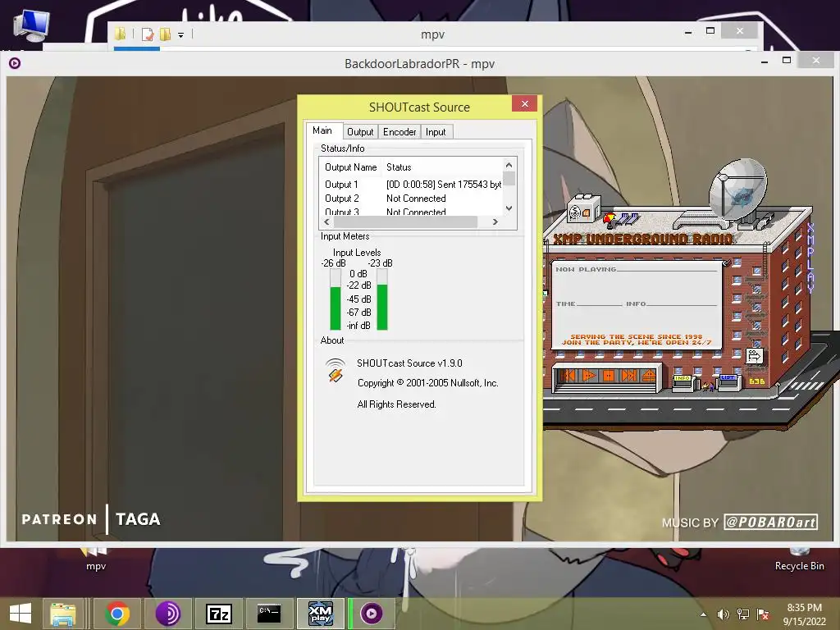Click the air-conditioner unit on XMPlay roof
Screen dimensions: 840x630
click(x=583, y=210)
